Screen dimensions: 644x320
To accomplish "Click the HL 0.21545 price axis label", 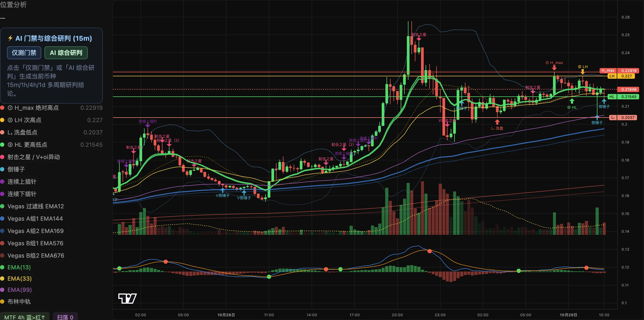I will [623, 97].
